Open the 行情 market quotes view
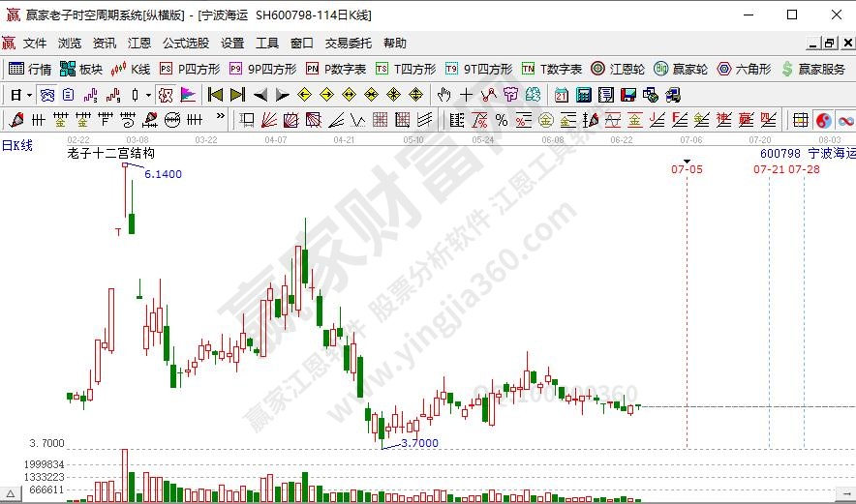The image size is (856, 504). [29, 69]
